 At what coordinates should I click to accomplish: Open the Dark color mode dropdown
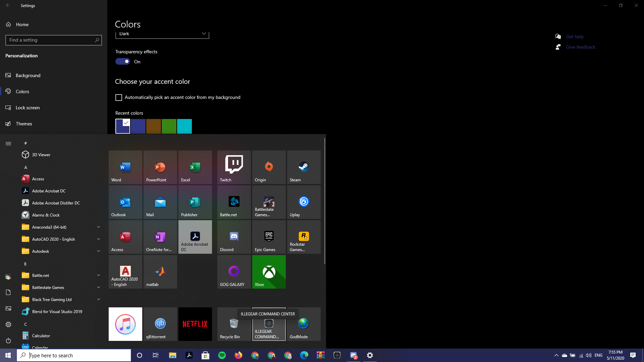click(162, 34)
